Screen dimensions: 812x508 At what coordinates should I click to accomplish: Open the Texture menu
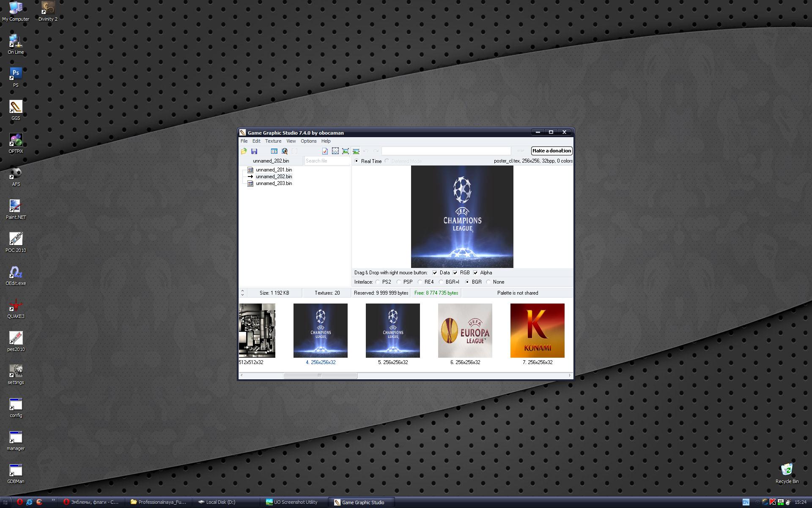click(273, 141)
